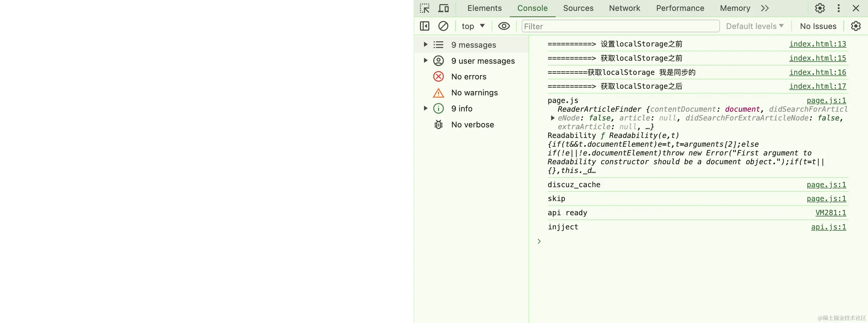
Task: Open source link index.html:13
Action: click(x=818, y=44)
